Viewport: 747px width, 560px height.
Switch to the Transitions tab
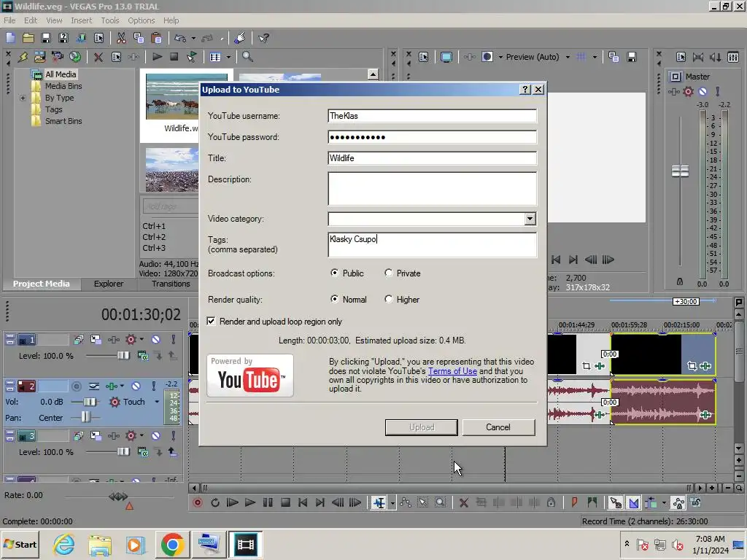(171, 284)
